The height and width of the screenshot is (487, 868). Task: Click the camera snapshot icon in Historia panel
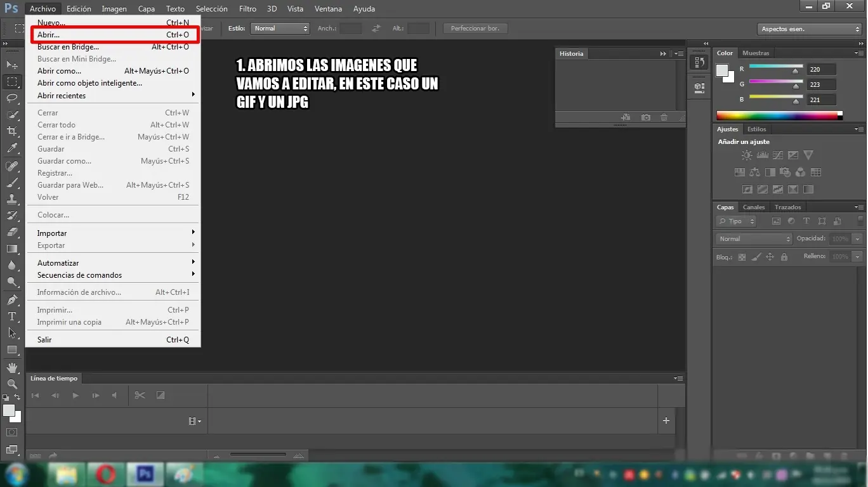pos(645,117)
